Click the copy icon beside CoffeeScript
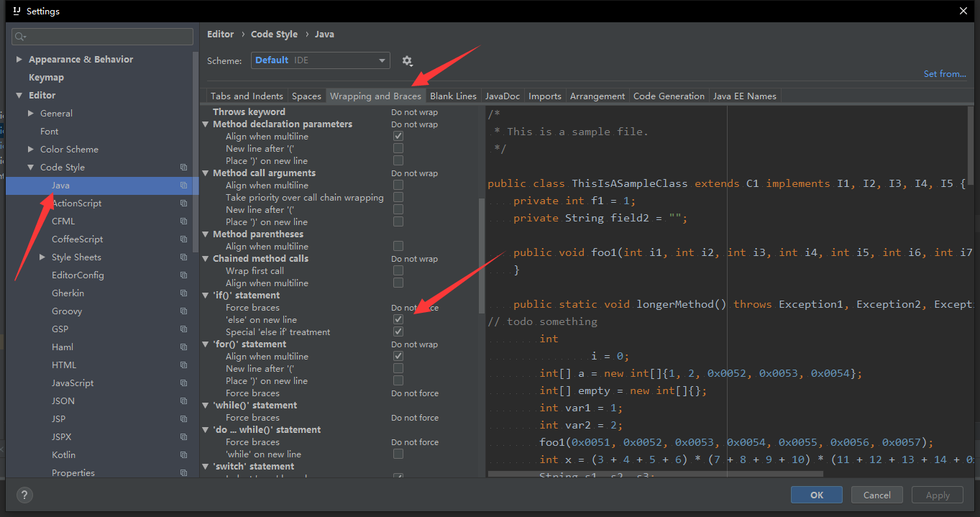 pos(183,239)
